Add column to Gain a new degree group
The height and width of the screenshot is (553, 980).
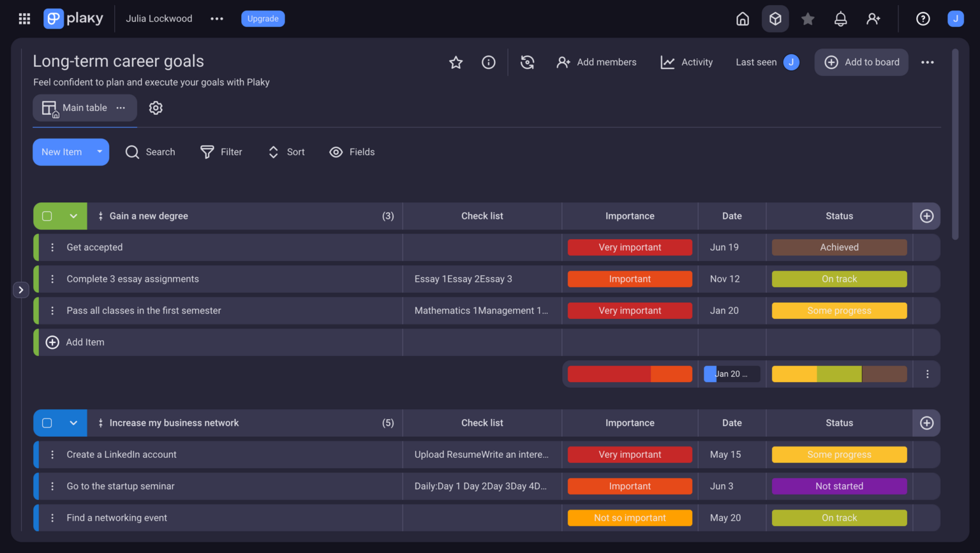(x=926, y=216)
